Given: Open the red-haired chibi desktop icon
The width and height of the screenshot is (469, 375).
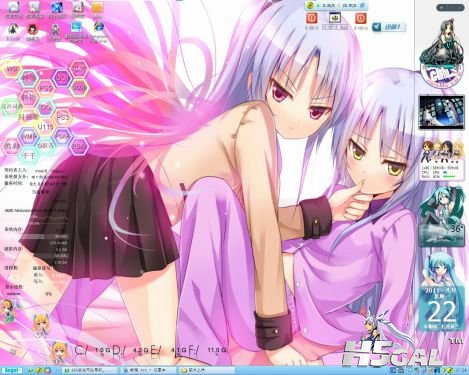Looking at the screenshot, I should click(x=32, y=29).
